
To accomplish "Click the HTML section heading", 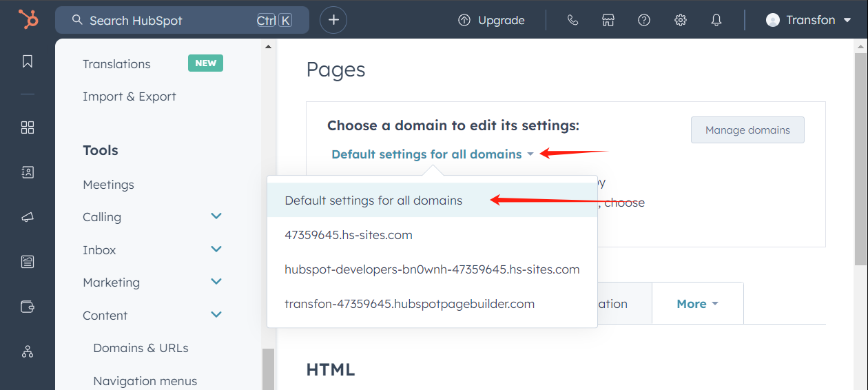I will pyautogui.click(x=330, y=369).
